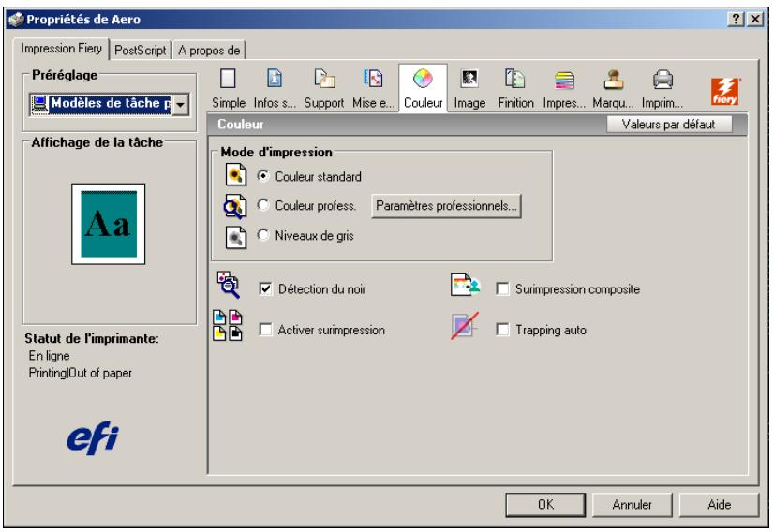Click the Annuler button
Image resolution: width=774 pixels, height=532 pixels.
(x=632, y=504)
